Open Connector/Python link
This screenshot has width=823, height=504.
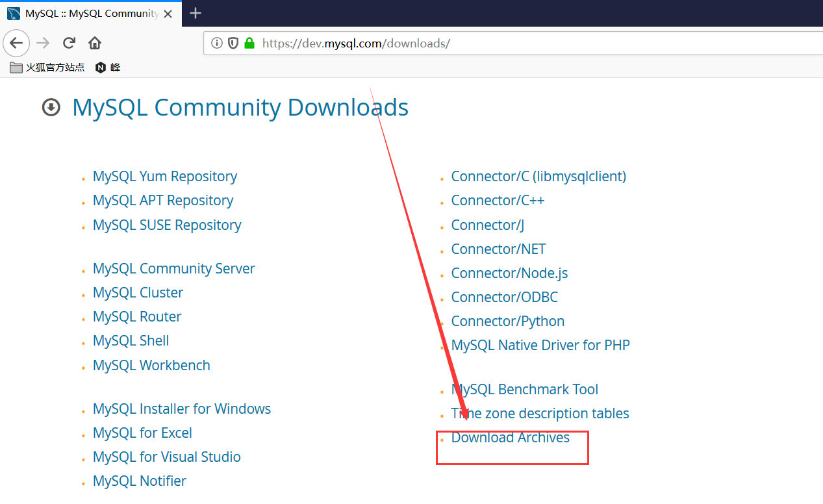click(x=508, y=321)
